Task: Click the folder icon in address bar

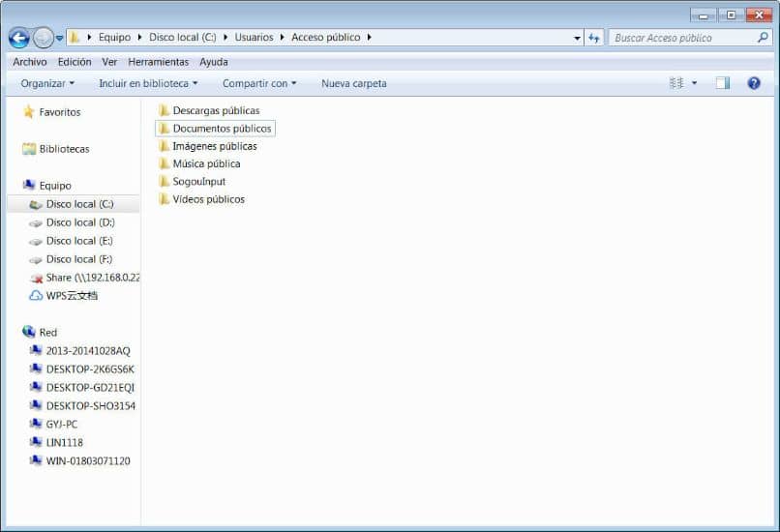Action: [75, 38]
